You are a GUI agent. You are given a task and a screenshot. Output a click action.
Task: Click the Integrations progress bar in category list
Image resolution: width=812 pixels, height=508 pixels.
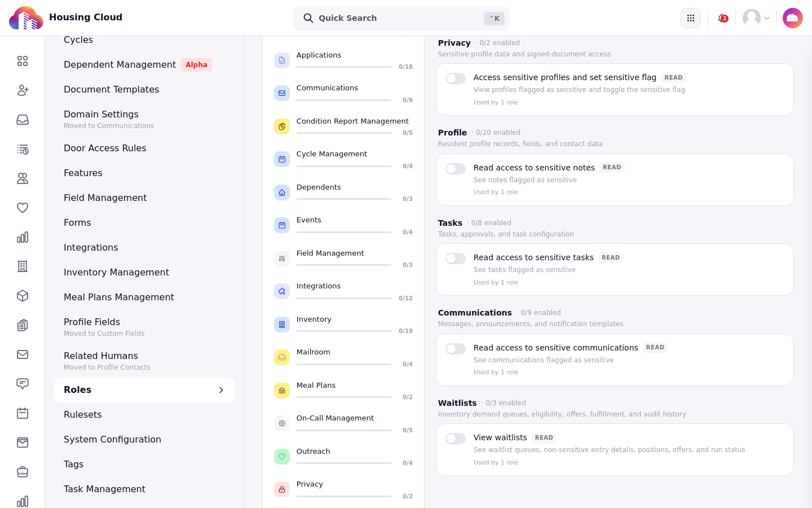[344, 298]
